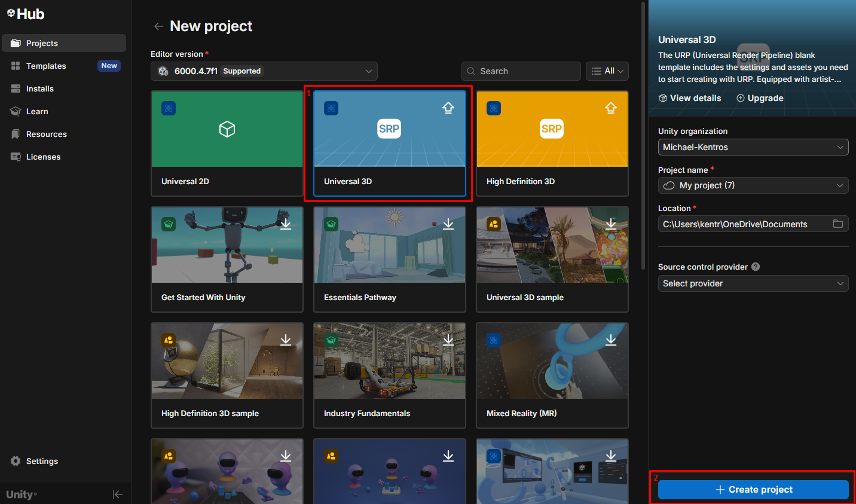Select the Universal 2D template

227,143
